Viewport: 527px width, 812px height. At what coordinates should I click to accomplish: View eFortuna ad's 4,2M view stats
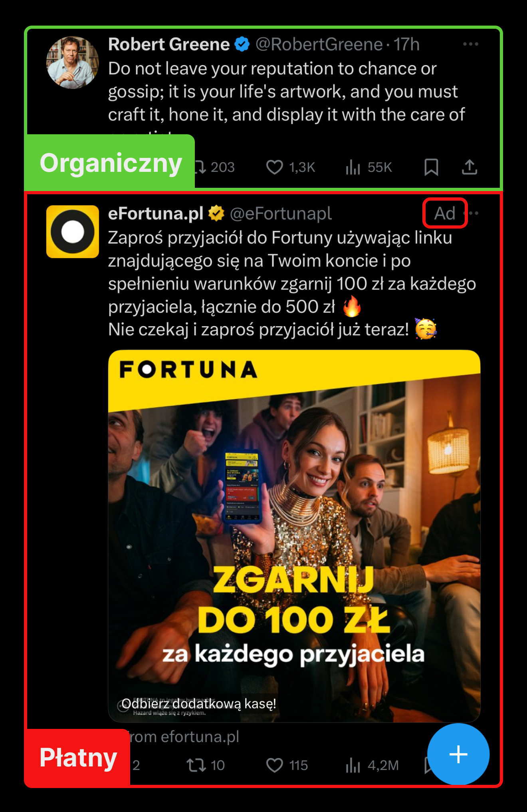[x=372, y=765]
